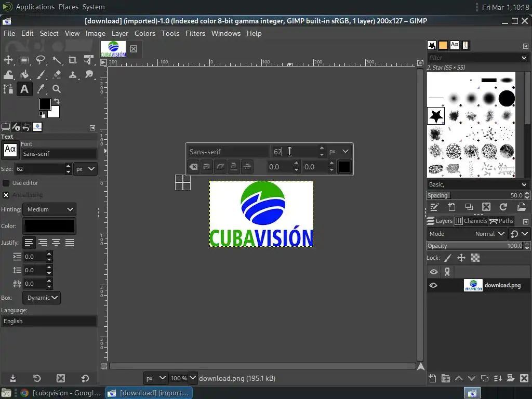Click the Language English input field
Viewport: 532px width, 399px height.
point(49,321)
